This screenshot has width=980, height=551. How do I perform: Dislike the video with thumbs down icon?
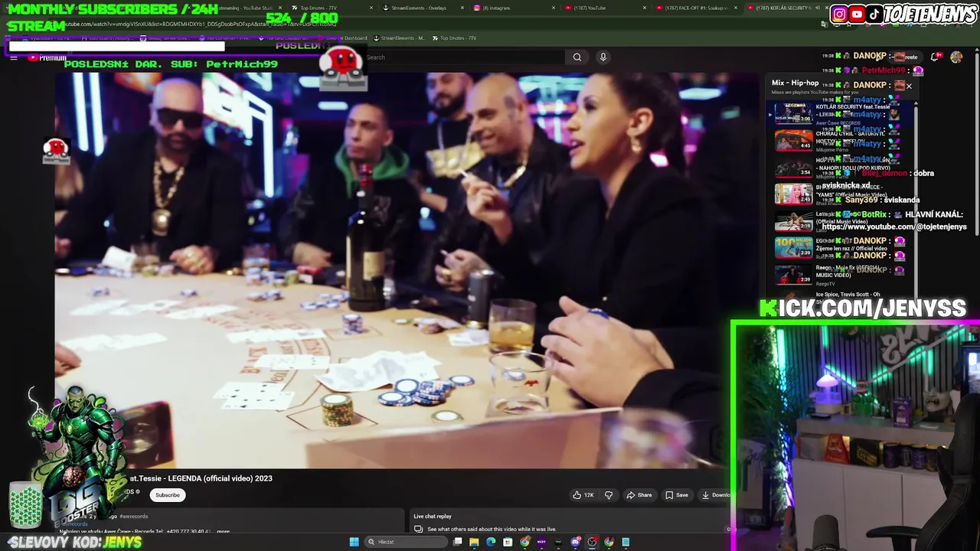coord(609,495)
